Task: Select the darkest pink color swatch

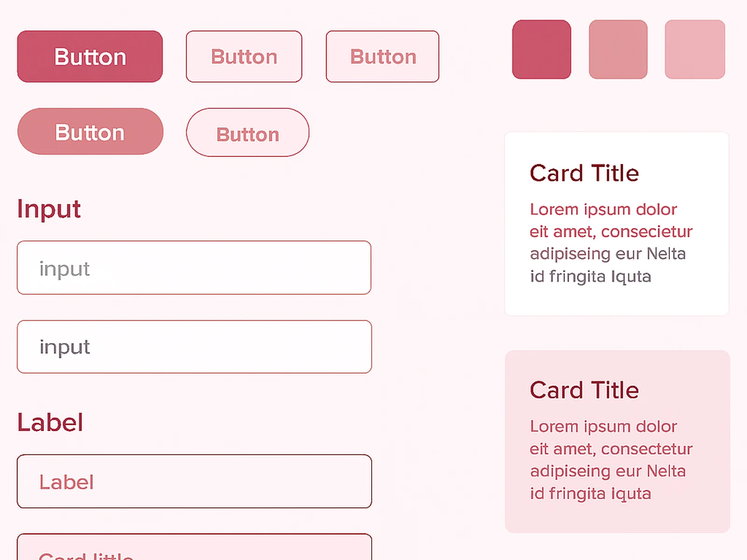Action: point(542,49)
